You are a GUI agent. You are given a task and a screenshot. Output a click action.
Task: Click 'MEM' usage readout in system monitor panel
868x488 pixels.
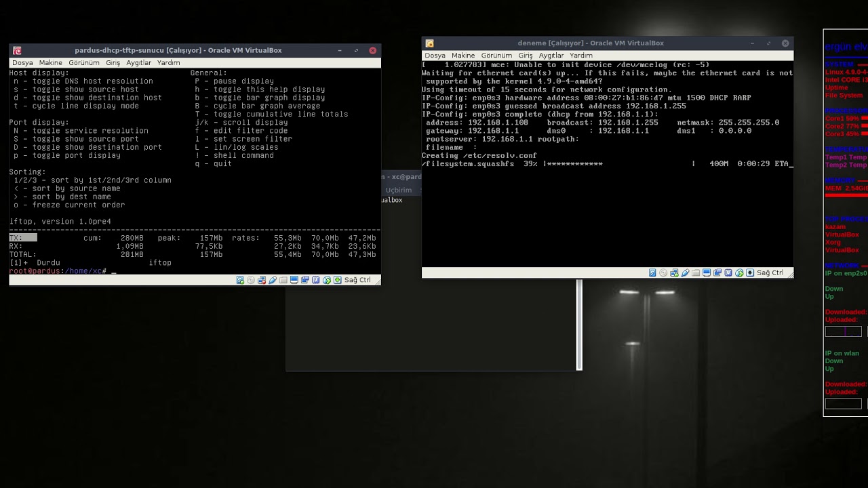(846, 188)
